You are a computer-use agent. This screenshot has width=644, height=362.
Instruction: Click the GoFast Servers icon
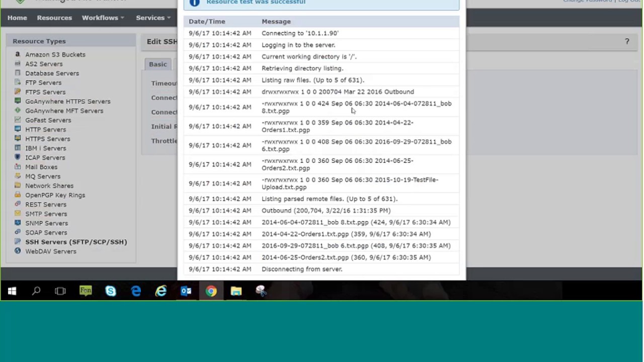[18, 120]
